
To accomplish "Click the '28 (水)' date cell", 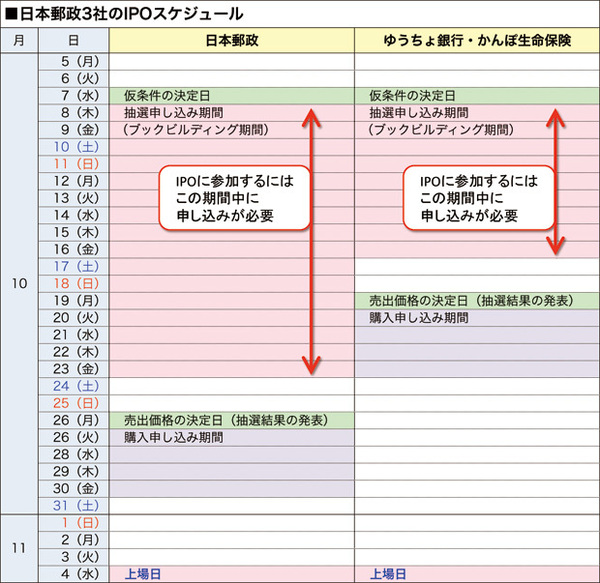I will tap(73, 454).
